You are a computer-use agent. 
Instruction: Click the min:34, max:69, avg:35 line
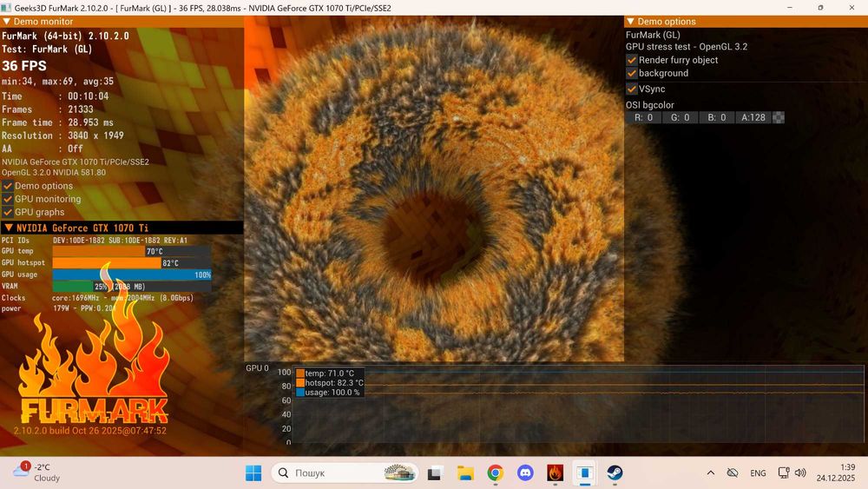click(x=57, y=82)
